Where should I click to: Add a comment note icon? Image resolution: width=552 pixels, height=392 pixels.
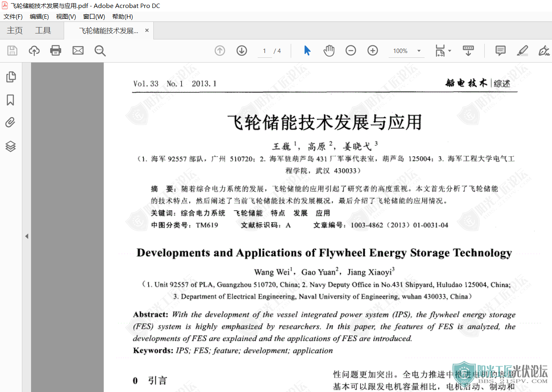[501, 51]
